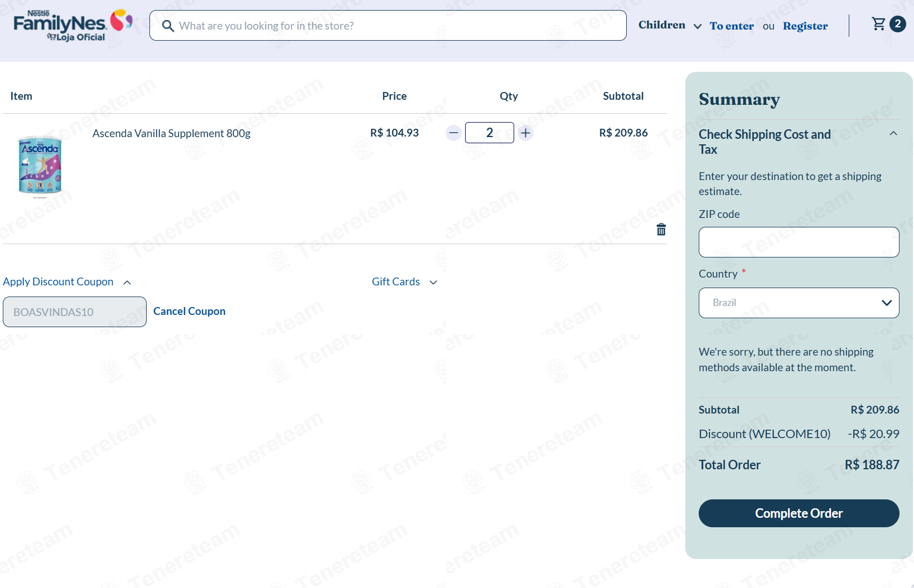Increase quantity with plus button
The width and height of the screenshot is (914, 588).
tap(525, 133)
